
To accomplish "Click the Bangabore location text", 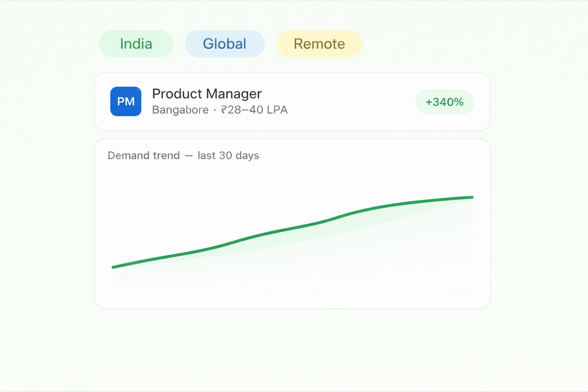I will (180, 110).
